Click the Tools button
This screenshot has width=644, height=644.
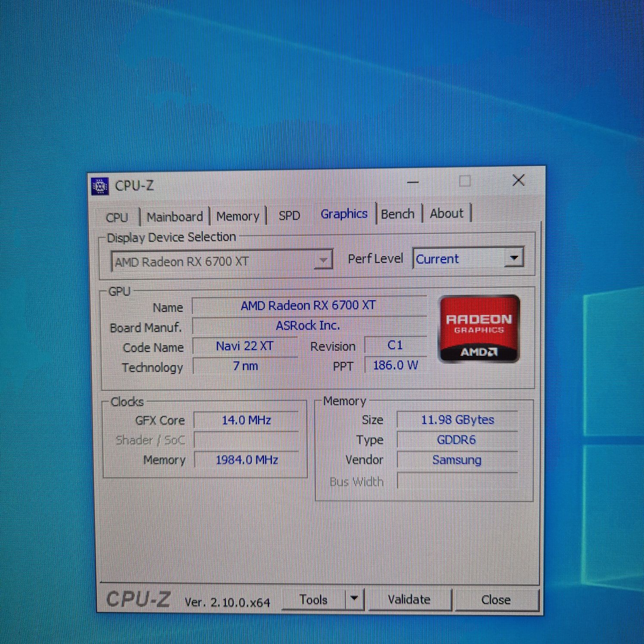(x=313, y=600)
